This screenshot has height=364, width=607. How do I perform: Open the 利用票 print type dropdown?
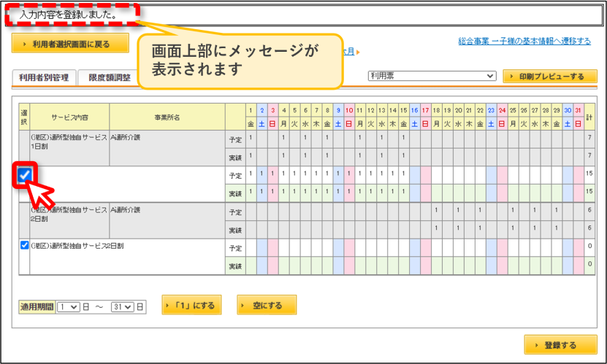coord(432,76)
